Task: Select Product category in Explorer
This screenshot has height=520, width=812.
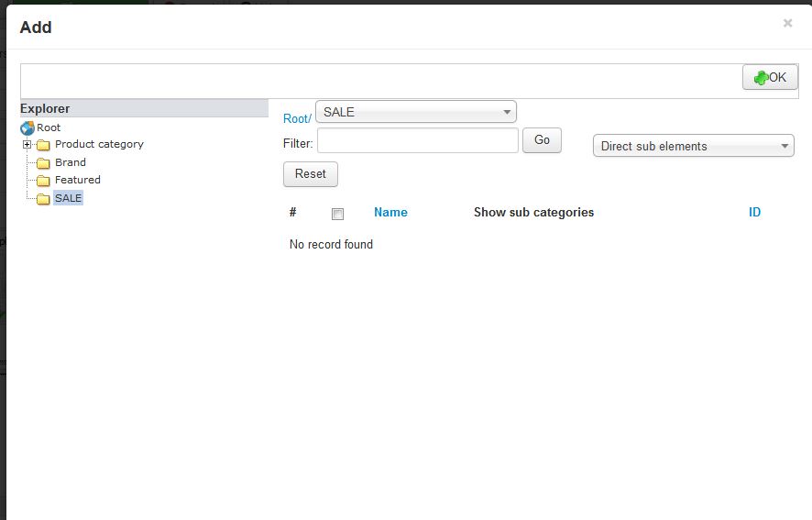Action: point(99,144)
